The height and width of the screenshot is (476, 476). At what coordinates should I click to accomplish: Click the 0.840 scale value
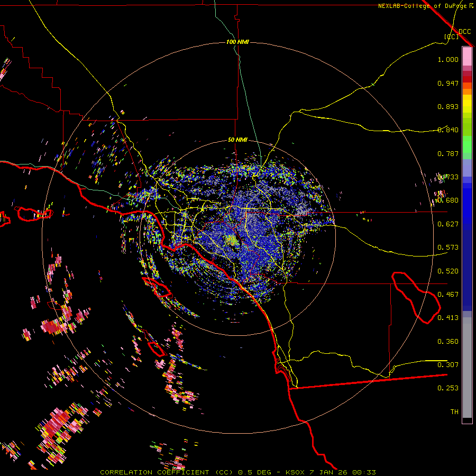(x=448, y=130)
